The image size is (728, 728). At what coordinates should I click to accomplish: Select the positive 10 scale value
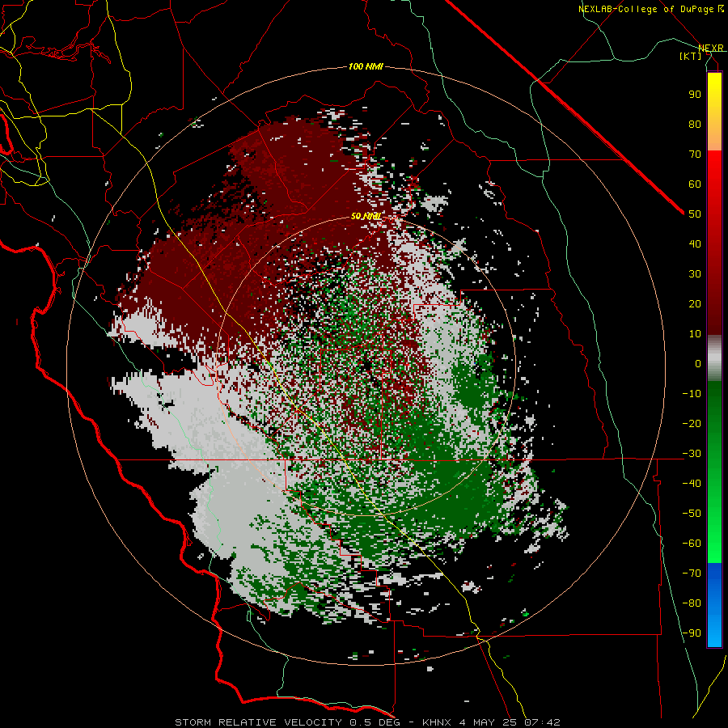point(695,334)
